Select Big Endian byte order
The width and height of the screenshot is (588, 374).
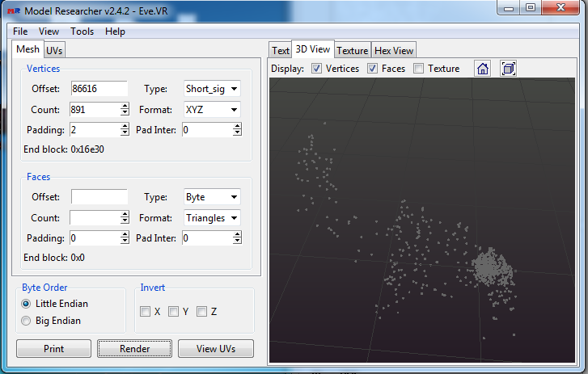26,321
